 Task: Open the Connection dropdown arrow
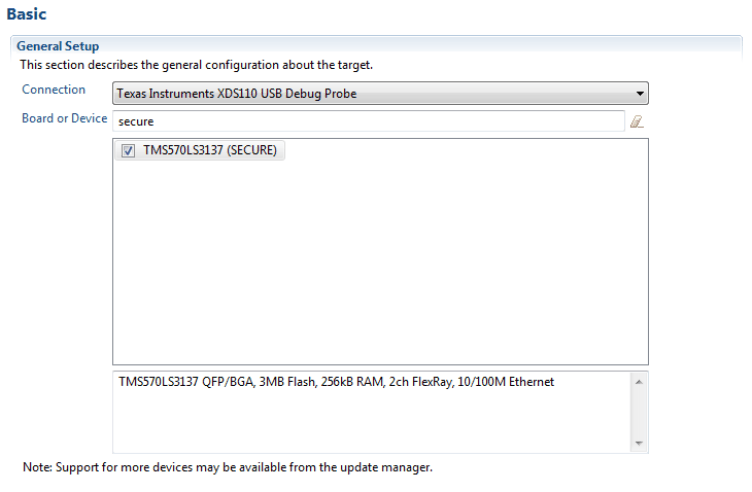pyautogui.click(x=639, y=94)
